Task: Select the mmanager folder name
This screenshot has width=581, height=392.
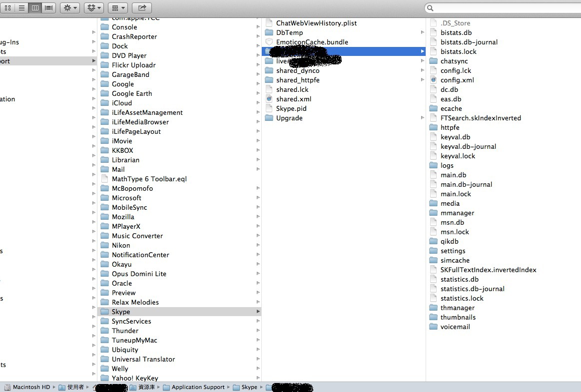Action: tap(457, 213)
